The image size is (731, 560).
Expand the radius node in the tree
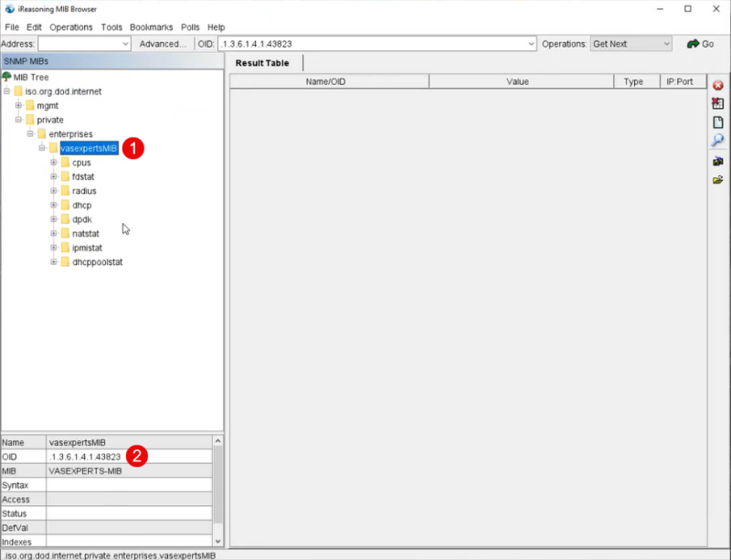pyautogui.click(x=54, y=191)
